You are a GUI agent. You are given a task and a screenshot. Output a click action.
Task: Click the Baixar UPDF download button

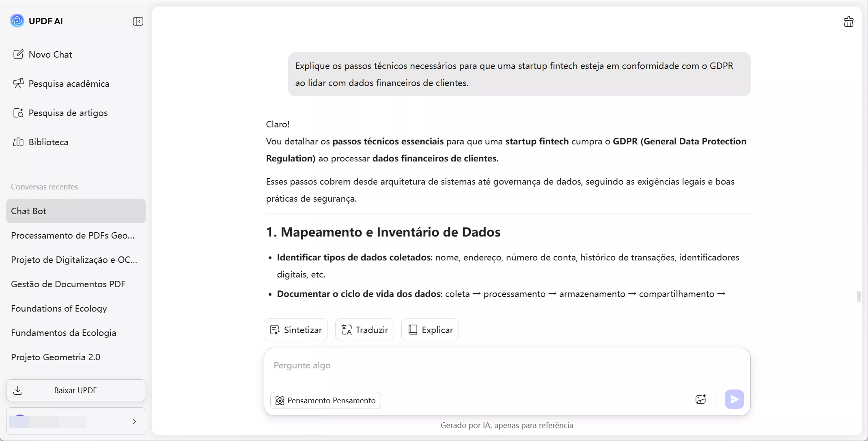coord(76,390)
